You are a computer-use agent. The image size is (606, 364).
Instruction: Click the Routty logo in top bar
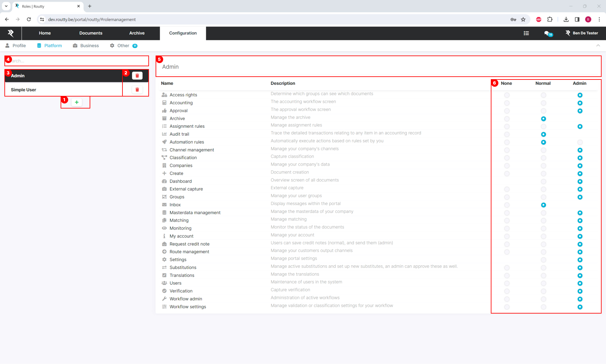(11, 33)
